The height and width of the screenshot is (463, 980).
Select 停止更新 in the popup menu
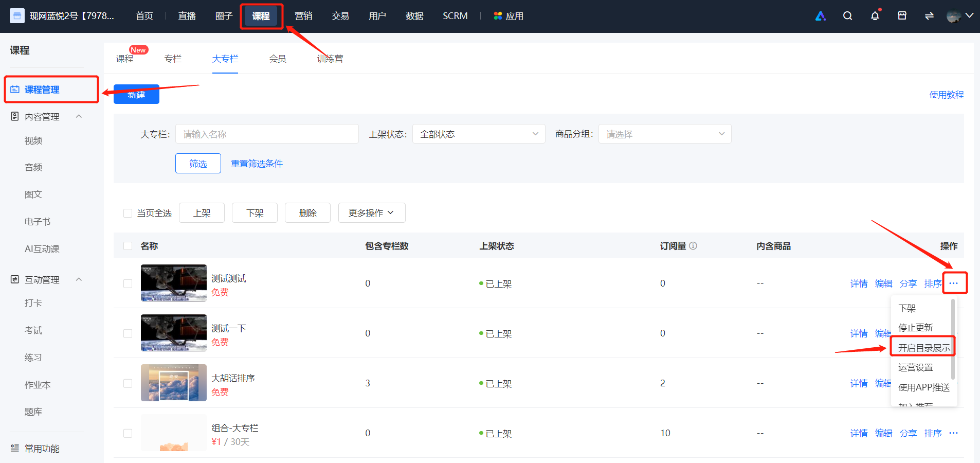916,328
